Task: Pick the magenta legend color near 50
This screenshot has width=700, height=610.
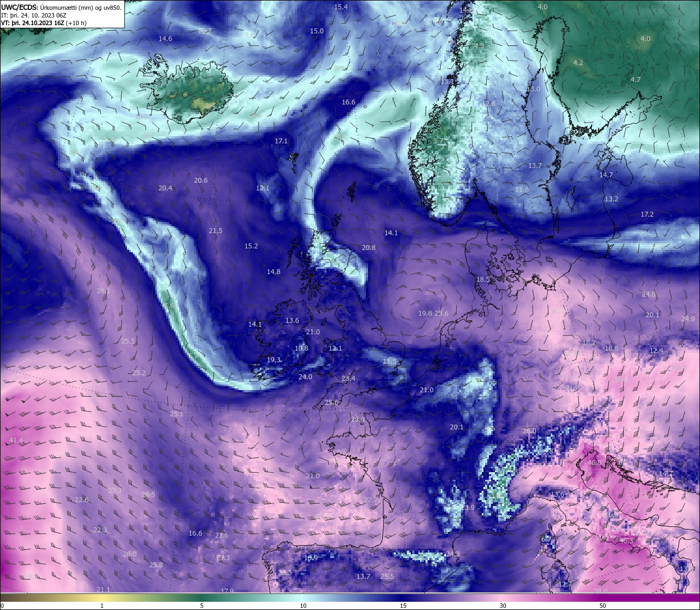Action: 602,597
